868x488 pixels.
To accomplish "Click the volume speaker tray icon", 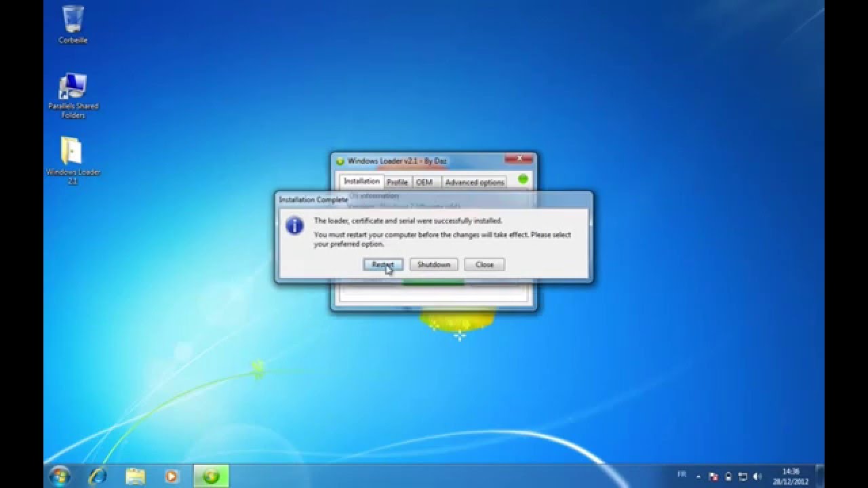I will click(757, 476).
